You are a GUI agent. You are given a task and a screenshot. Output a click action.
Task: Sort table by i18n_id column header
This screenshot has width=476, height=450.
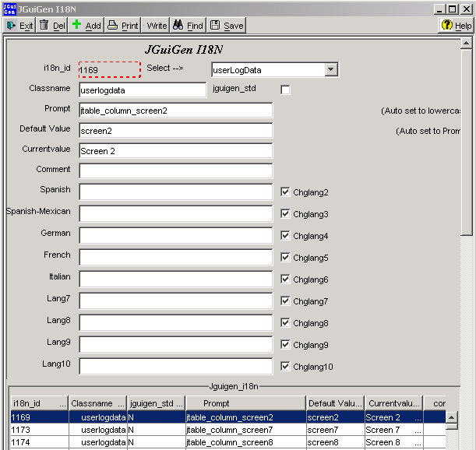click(x=39, y=403)
